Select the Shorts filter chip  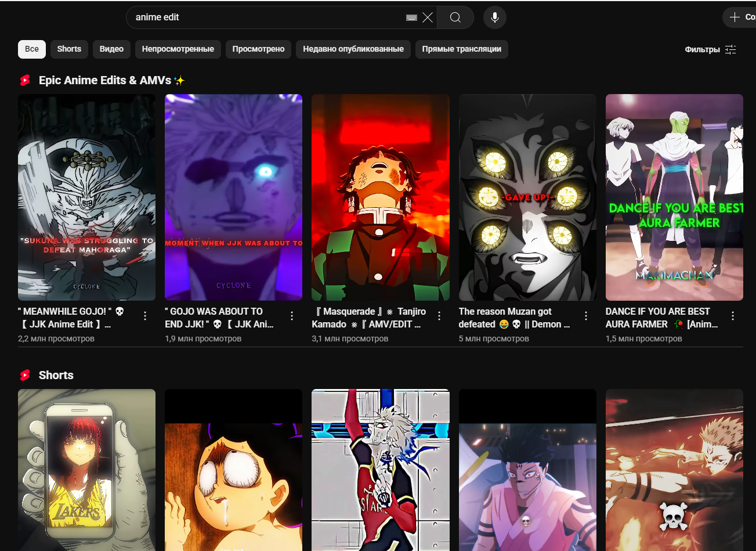click(x=69, y=49)
